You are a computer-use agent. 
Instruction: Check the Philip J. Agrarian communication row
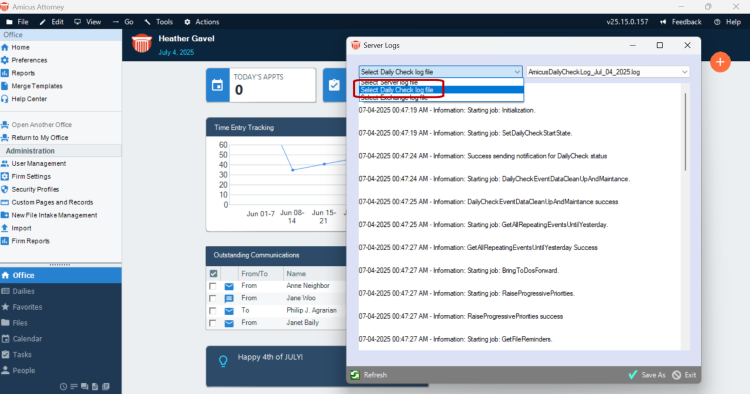213,311
